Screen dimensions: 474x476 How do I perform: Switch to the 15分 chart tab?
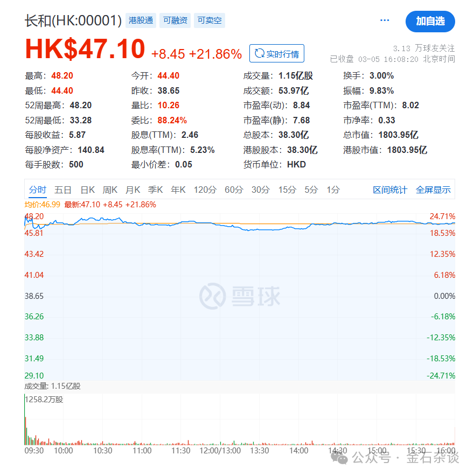[x=287, y=190]
